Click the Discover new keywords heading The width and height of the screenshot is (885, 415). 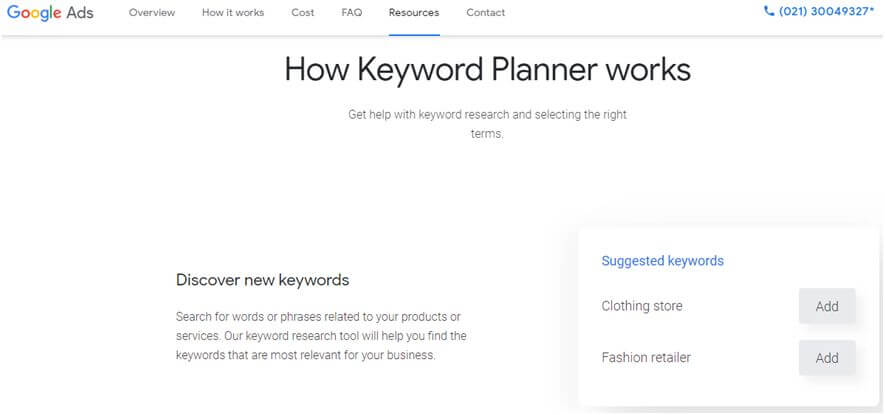(262, 280)
